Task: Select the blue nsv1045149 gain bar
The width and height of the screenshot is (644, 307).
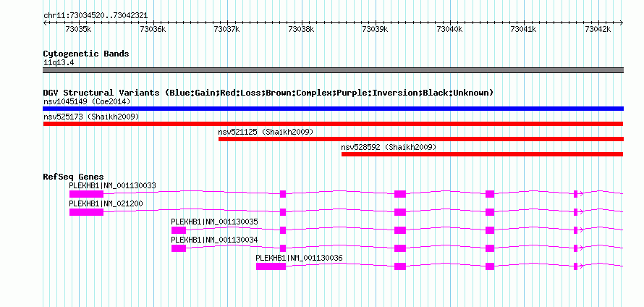Action: (333, 109)
